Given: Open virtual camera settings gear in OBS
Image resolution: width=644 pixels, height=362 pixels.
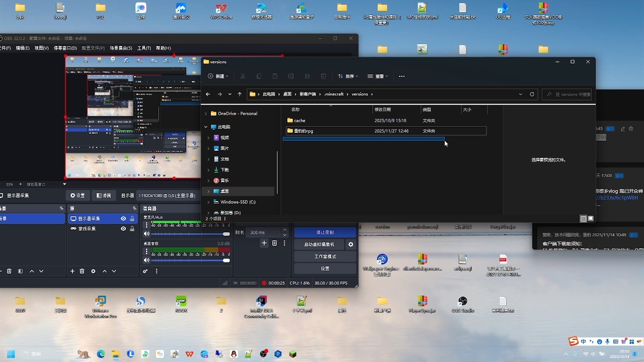Looking at the screenshot, I should pos(351,244).
